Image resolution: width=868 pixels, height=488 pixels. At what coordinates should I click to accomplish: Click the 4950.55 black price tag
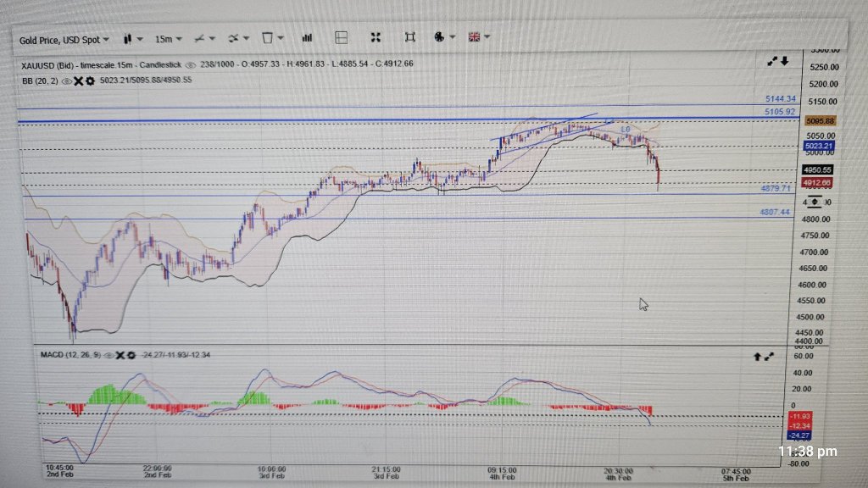pos(818,169)
